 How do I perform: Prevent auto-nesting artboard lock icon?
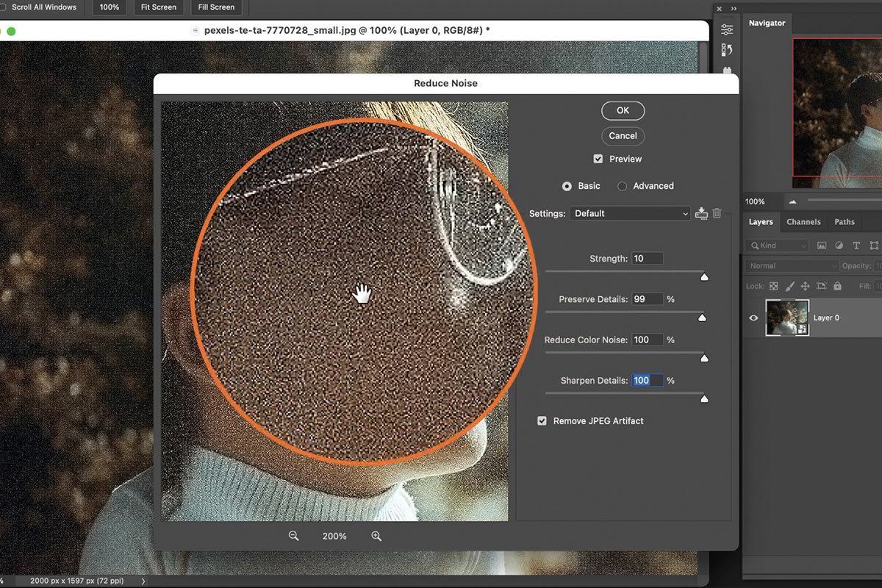pyautogui.click(x=821, y=286)
